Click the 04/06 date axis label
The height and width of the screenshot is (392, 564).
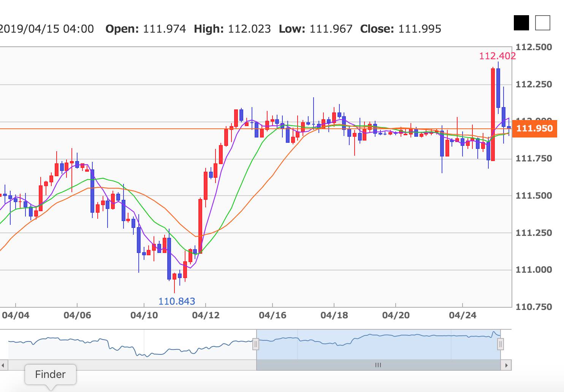point(77,315)
